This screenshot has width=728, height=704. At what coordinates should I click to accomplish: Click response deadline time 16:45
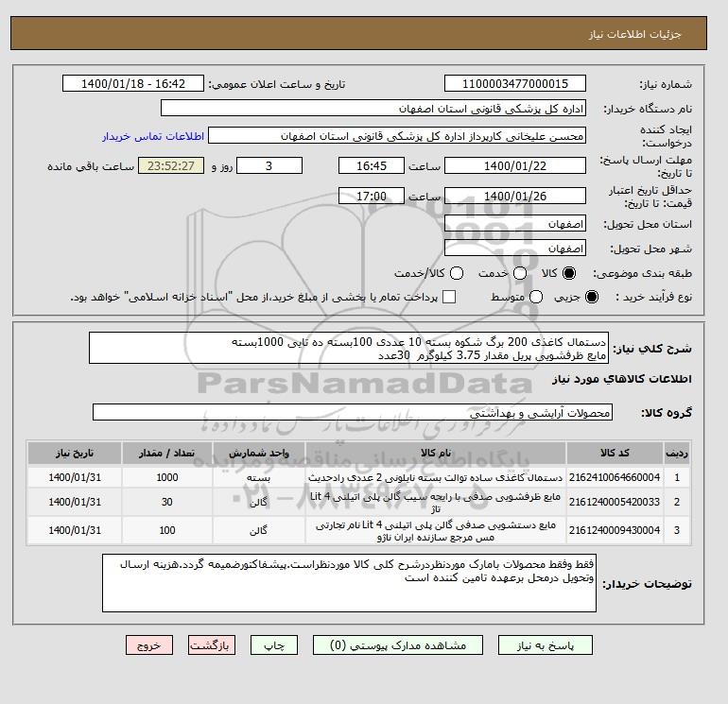372,165
